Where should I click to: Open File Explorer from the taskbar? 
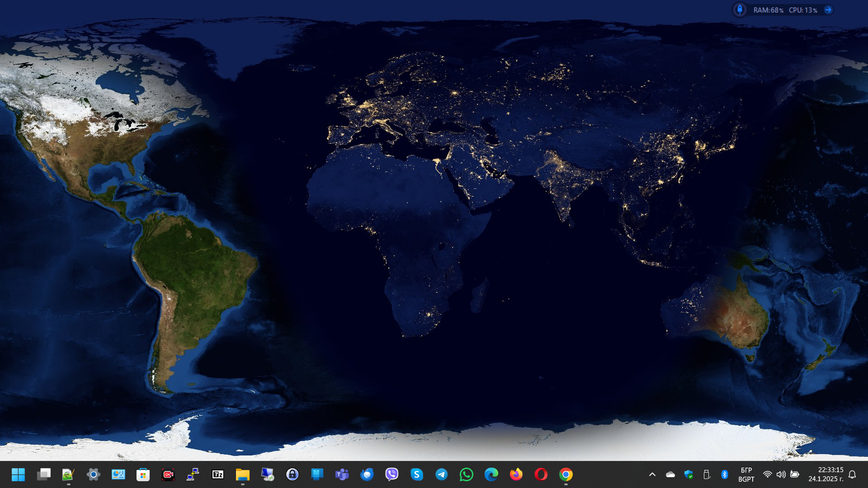243,474
